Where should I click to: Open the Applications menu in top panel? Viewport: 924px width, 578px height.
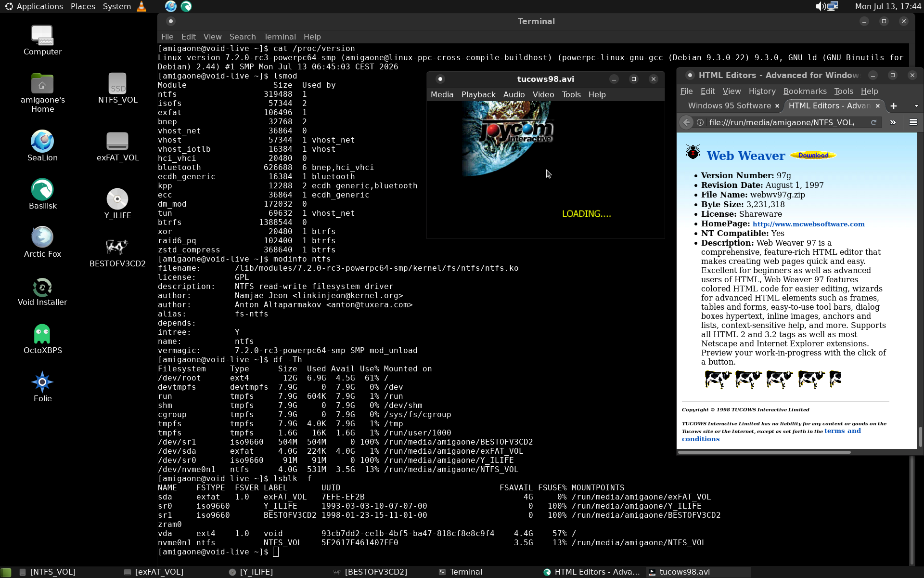point(34,6)
